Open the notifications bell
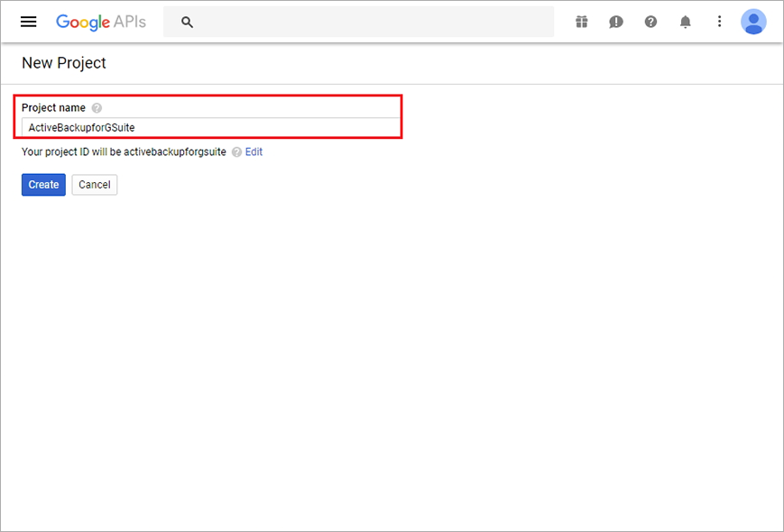 click(685, 22)
